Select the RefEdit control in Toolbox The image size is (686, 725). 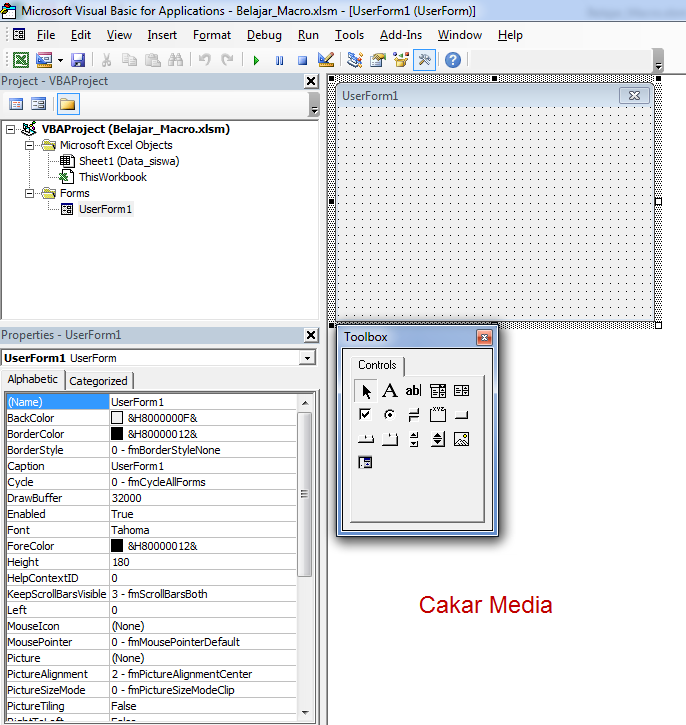pos(365,462)
